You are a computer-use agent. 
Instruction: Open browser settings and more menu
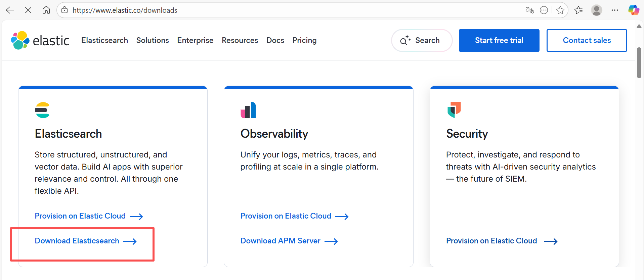pyautogui.click(x=615, y=10)
